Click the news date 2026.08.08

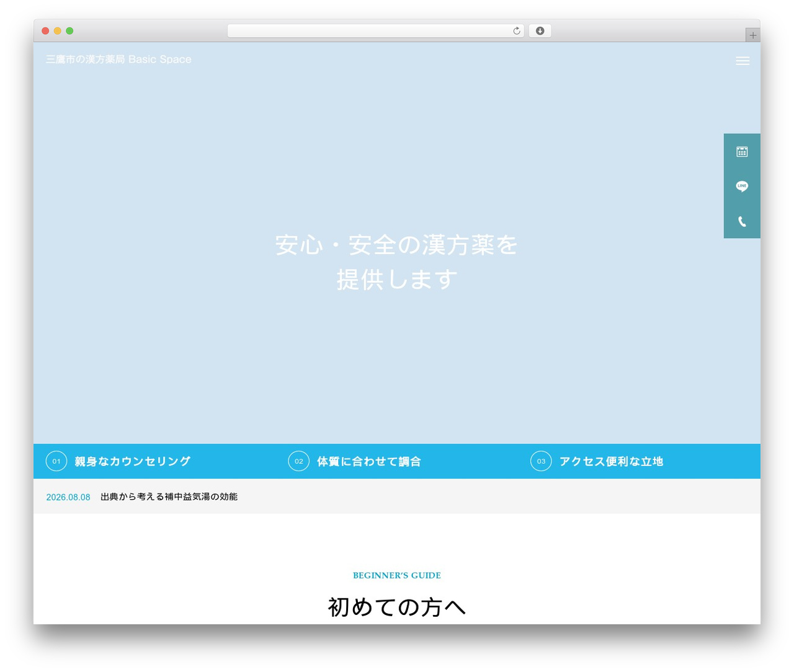(68, 497)
